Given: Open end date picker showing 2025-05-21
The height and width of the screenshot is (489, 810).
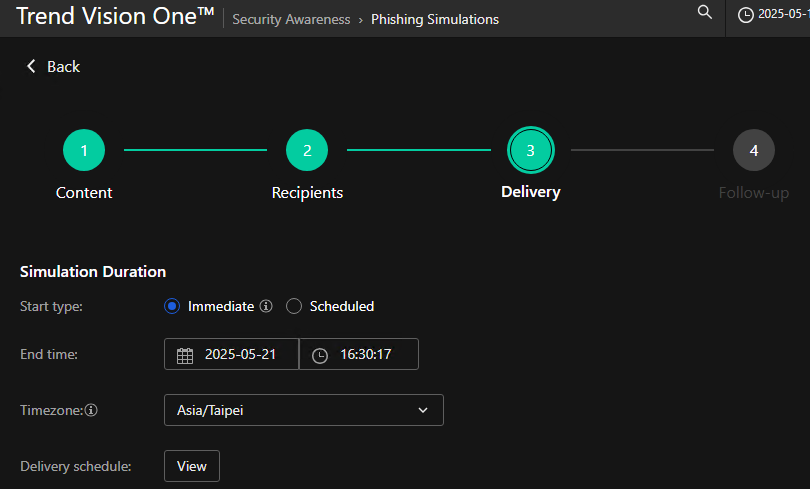Looking at the screenshot, I should click(x=240, y=355).
